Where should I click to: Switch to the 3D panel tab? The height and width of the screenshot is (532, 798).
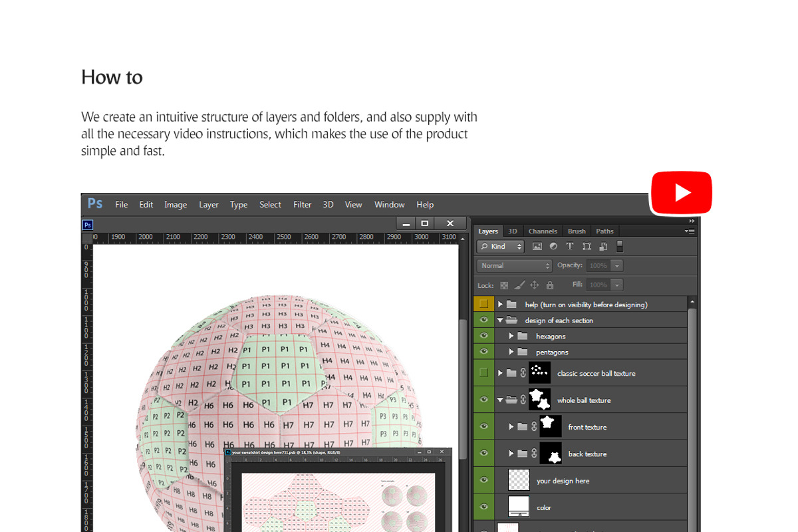coord(512,231)
